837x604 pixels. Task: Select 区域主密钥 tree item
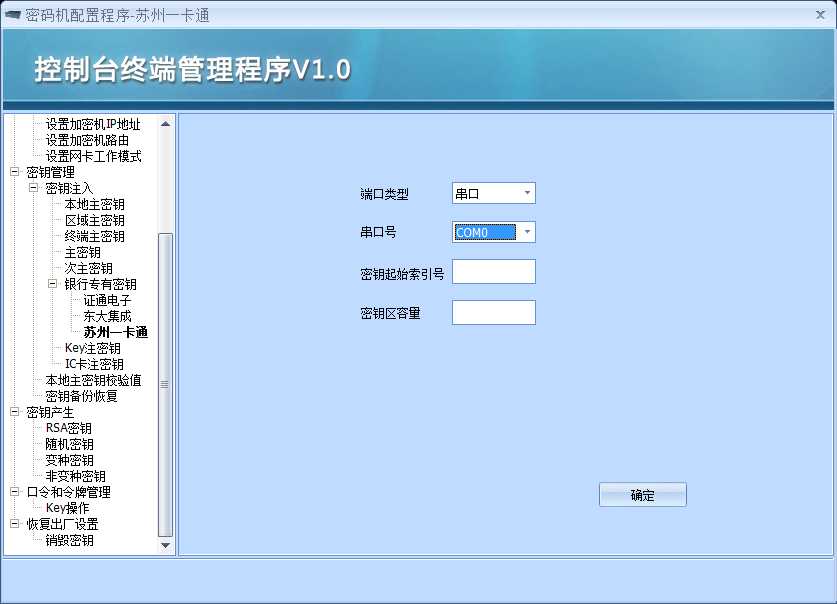(94, 220)
